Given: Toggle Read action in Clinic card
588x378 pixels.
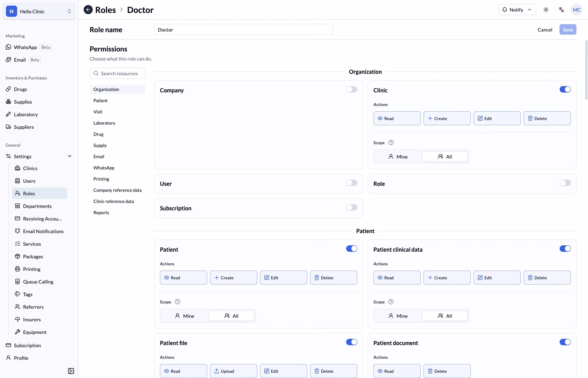Looking at the screenshot, I should pyautogui.click(x=397, y=119).
